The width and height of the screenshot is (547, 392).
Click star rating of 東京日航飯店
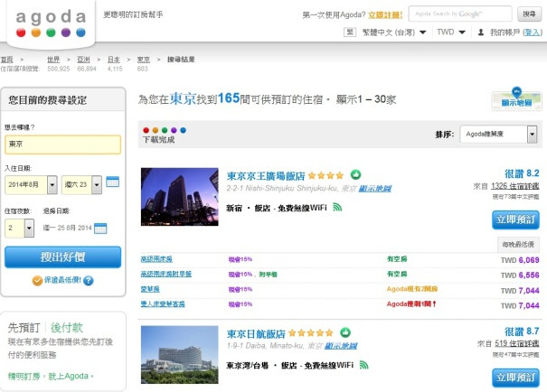coord(310,333)
